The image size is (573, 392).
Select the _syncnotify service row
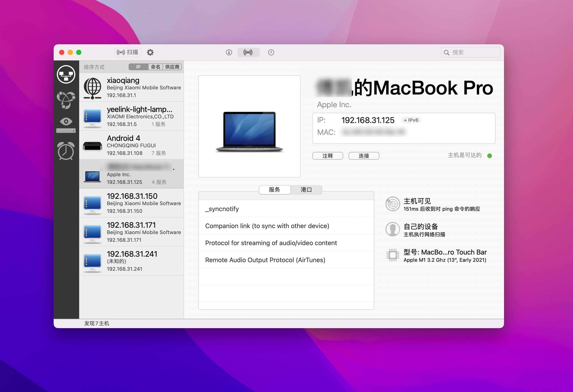pyautogui.click(x=286, y=209)
